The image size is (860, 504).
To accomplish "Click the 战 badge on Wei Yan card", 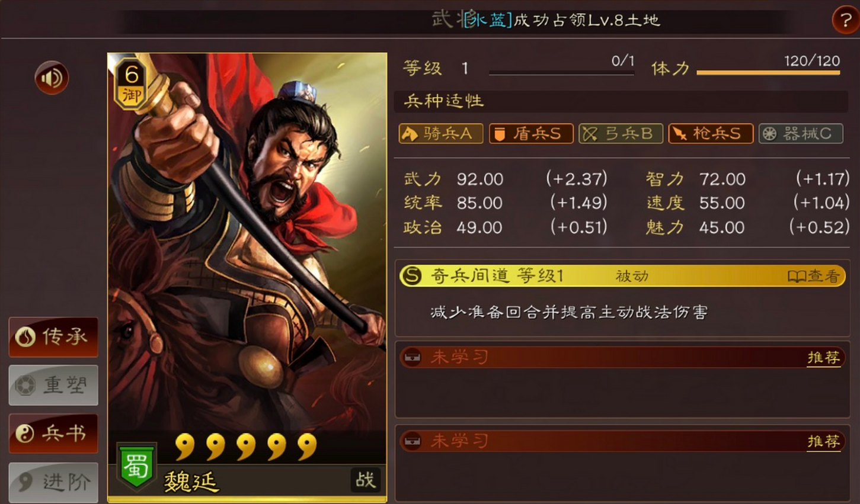I will (x=366, y=480).
